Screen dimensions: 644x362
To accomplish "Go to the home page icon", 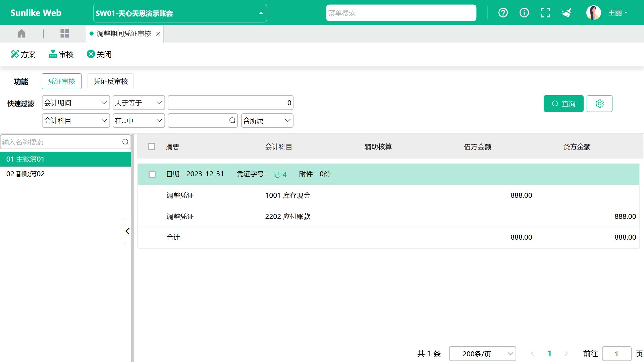I will tap(21, 34).
